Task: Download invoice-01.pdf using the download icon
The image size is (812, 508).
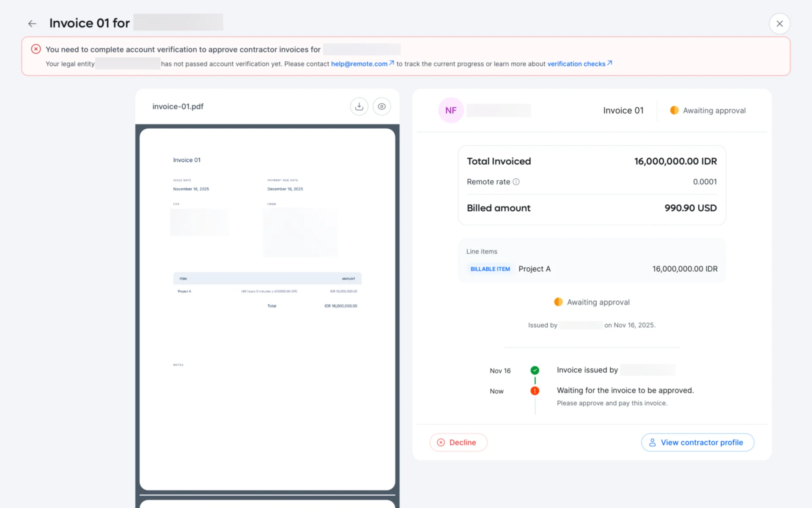Action: point(359,107)
